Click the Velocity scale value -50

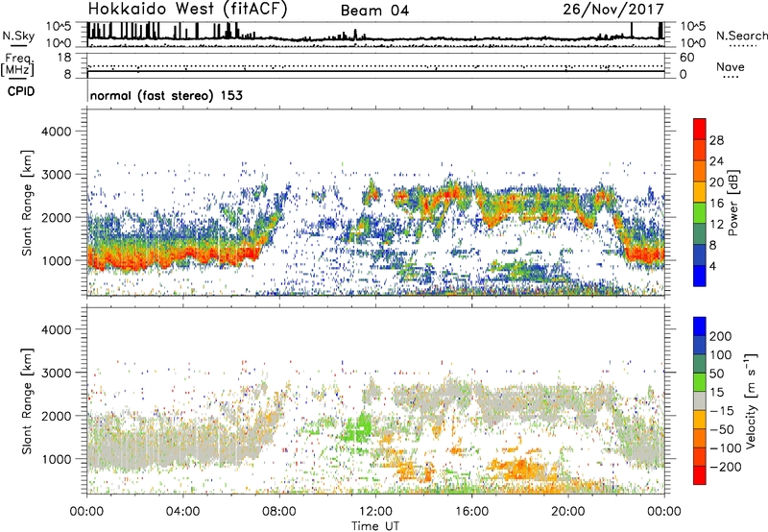pyautogui.click(x=722, y=429)
